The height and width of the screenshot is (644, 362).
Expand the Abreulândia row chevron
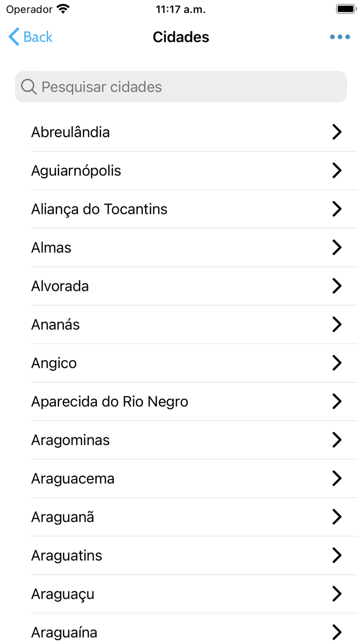tap(337, 132)
